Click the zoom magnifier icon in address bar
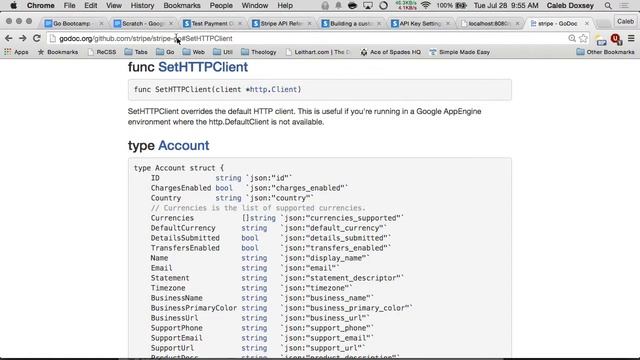Screen dimensions: 640x360 point(572,38)
